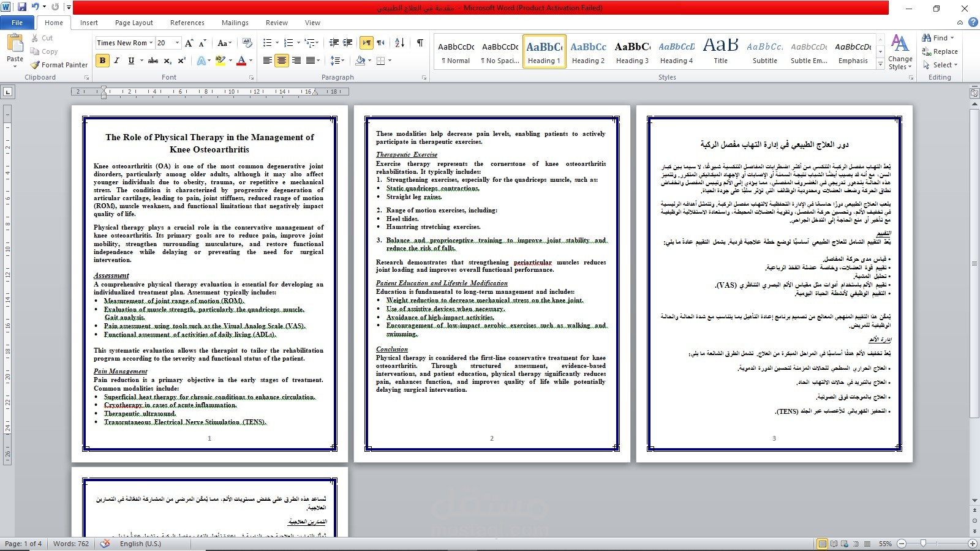
Task: Undo the last action
Action: [x=36, y=7]
